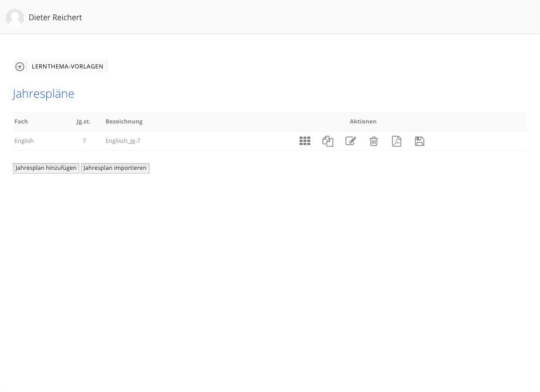The image size is (540, 392).
Task: Select the Englisch_Jg-7 name cell
Action: [123, 141]
